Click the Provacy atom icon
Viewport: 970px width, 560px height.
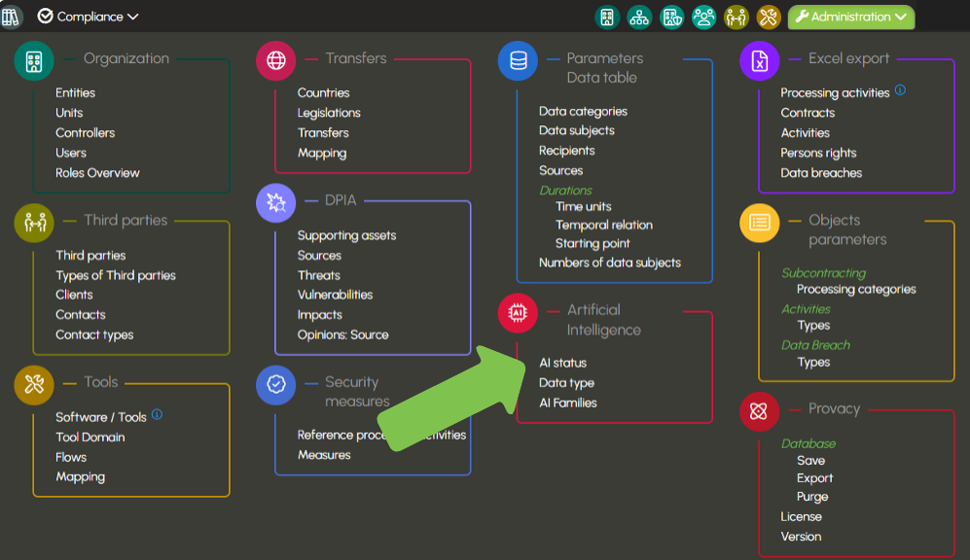point(759,411)
